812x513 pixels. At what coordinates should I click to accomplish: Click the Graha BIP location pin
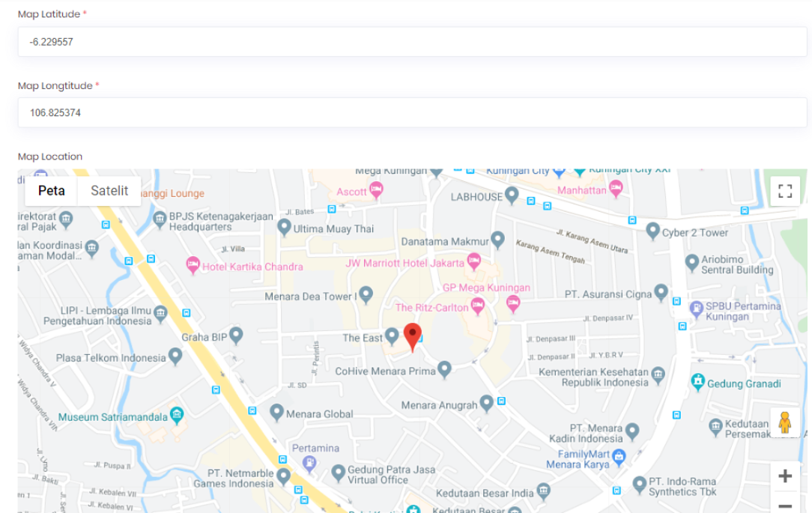click(236, 335)
